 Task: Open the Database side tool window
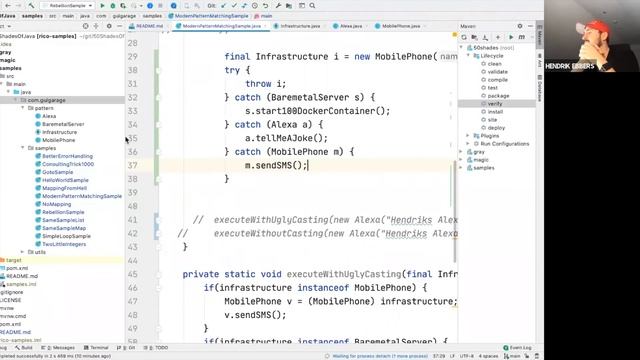point(540,88)
